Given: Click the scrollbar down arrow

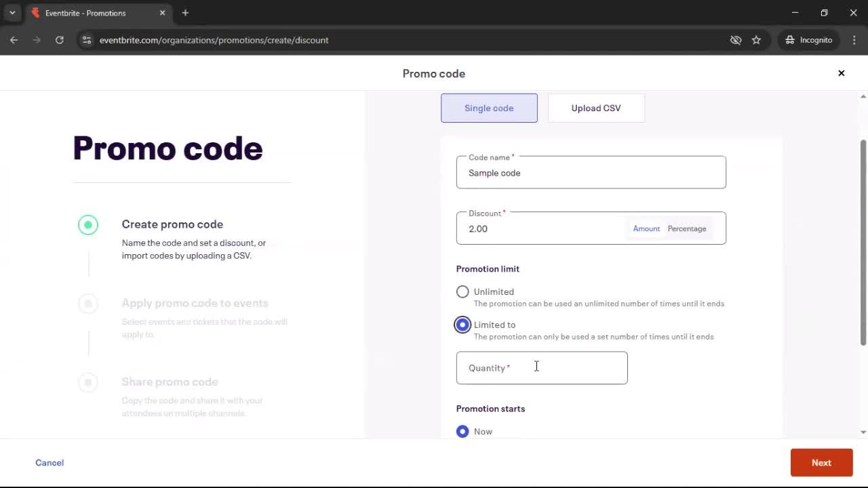Looking at the screenshot, I should tap(863, 432).
